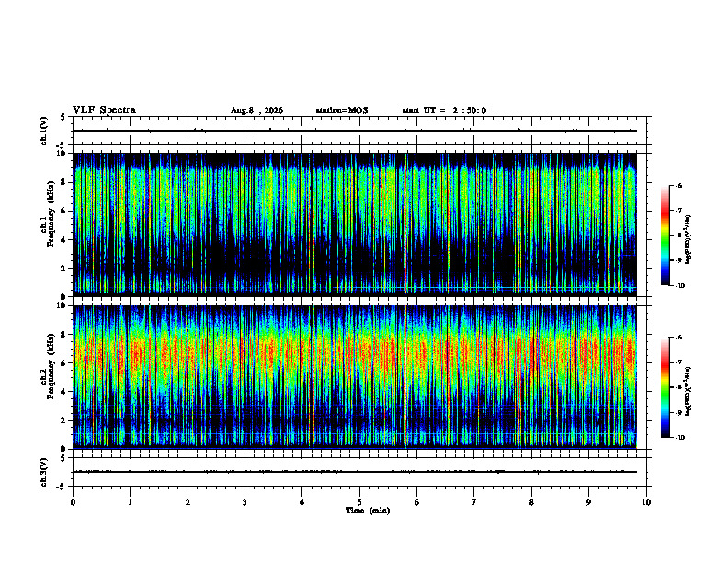
Task: Click the "8" frequency tick on ch.1 axis
Action: (x=64, y=182)
